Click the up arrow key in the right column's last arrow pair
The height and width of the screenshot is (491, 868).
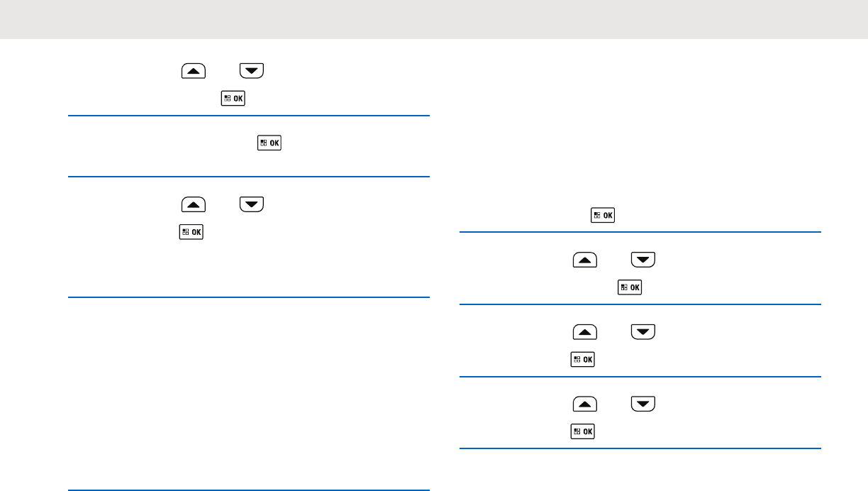pyautogui.click(x=585, y=404)
